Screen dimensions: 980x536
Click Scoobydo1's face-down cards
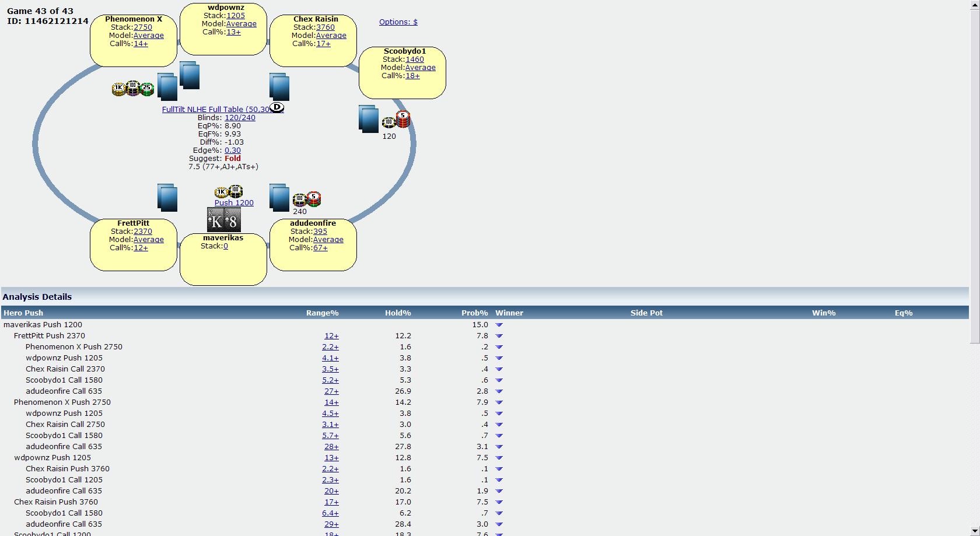pyautogui.click(x=368, y=119)
